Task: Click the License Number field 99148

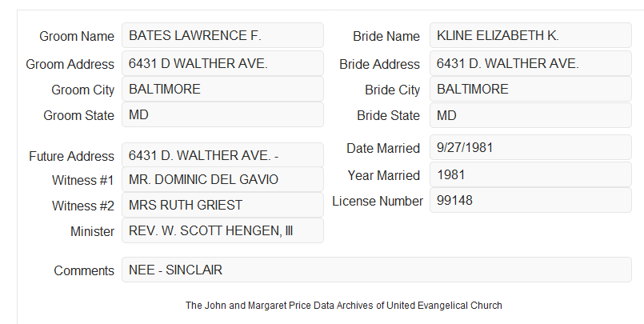Action: click(530, 200)
